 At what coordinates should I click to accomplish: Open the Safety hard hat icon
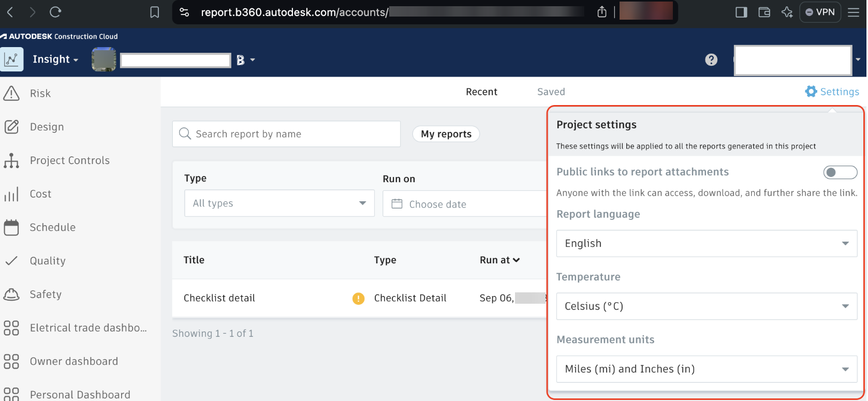(x=11, y=294)
